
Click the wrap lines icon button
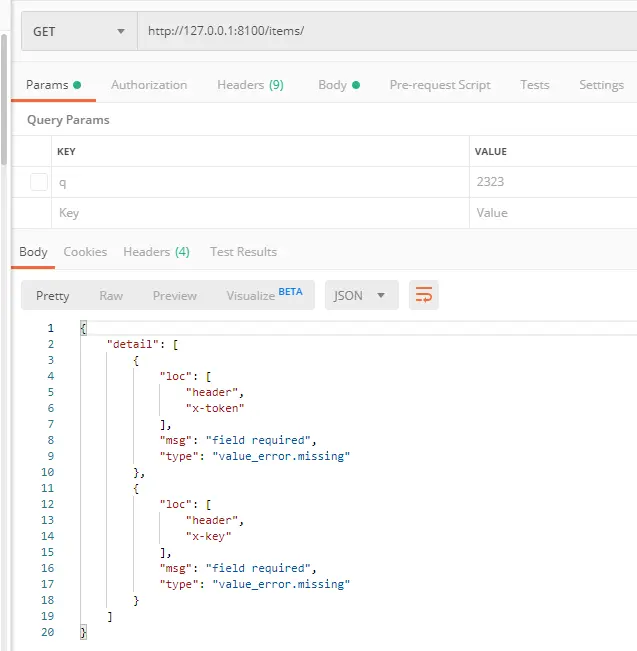point(424,295)
